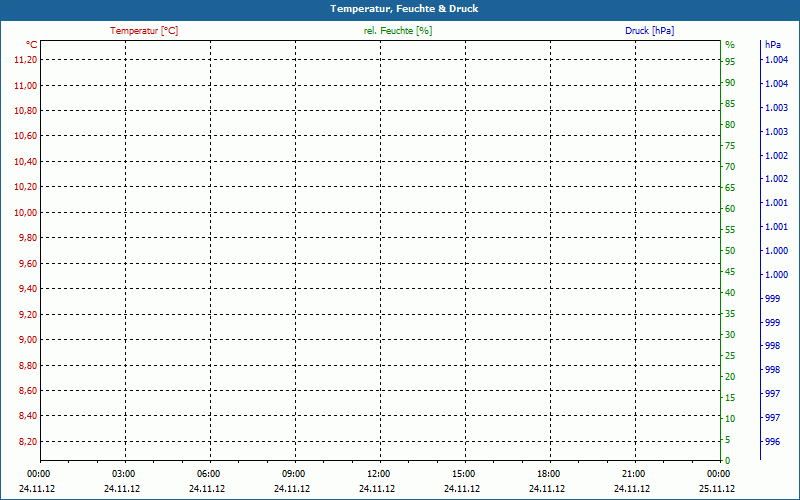Viewport: 800px width, 500px height.
Task: Click the °C unit label on the temperature axis
Action: tap(32, 45)
